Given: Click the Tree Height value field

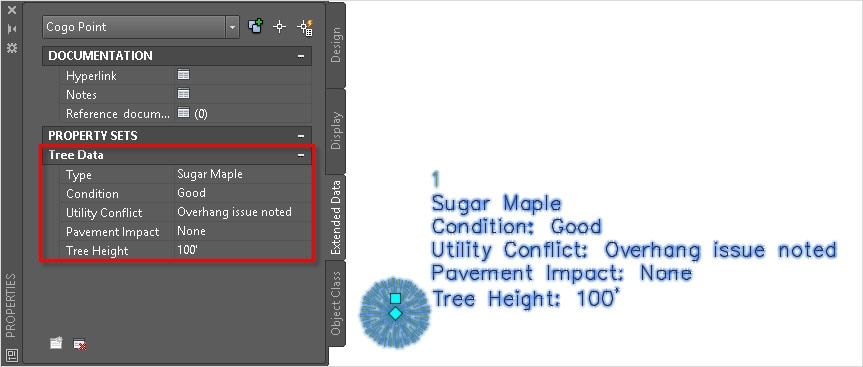Looking at the screenshot, I should (x=243, y=250).
